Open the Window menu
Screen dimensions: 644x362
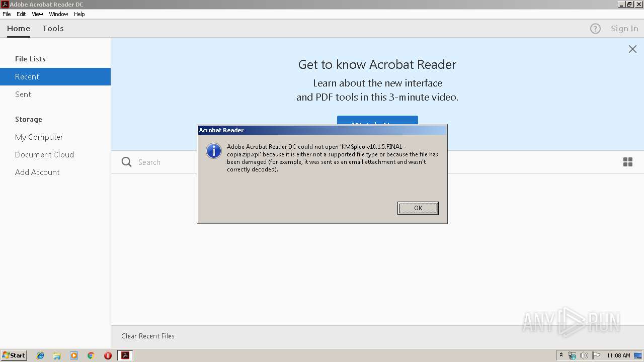[58, 14]
